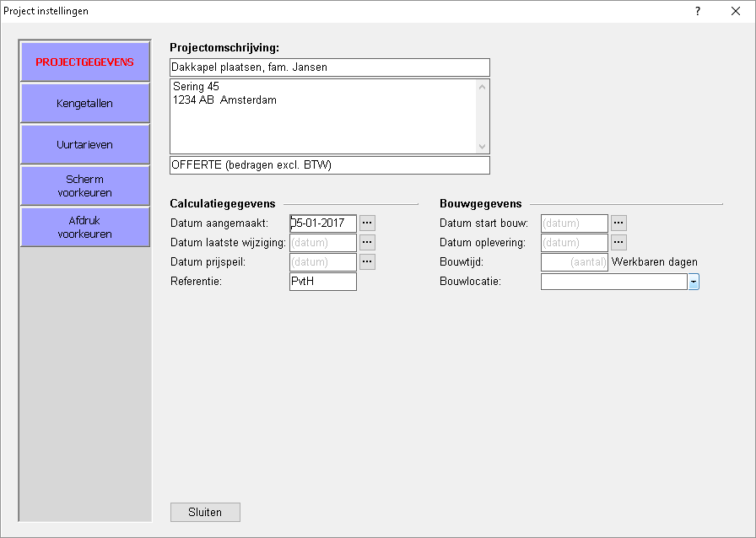This screenshot has width=756, height=538.
Task: Open date picker for Datum start bouw
Action: pyautogui.click(x=618, y=223)
